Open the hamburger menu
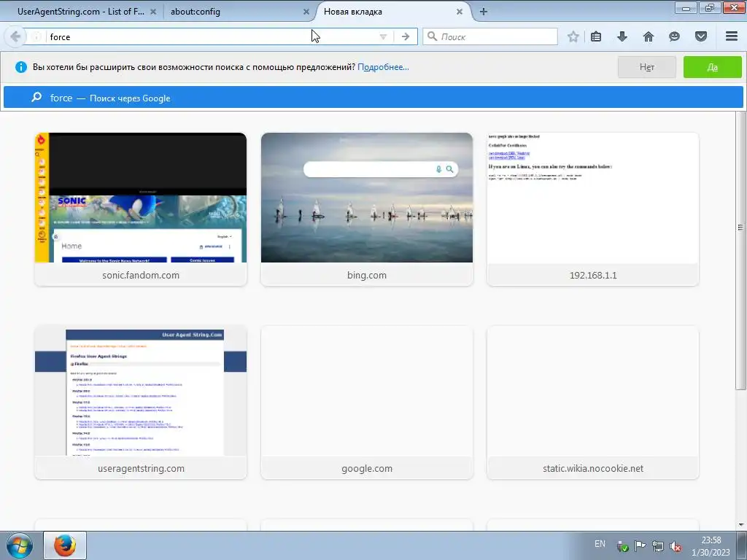The image size is (747, 560). 732,36
